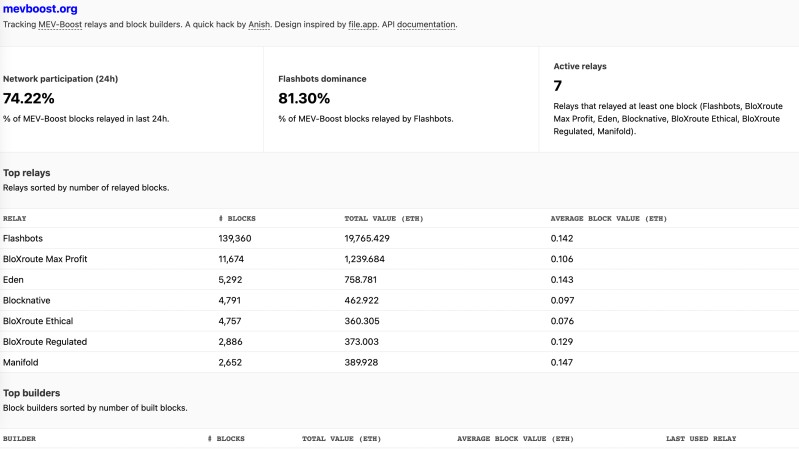
Task: Click the Active relays count 7
Action: pyautogui.click(x=559, y=87)
